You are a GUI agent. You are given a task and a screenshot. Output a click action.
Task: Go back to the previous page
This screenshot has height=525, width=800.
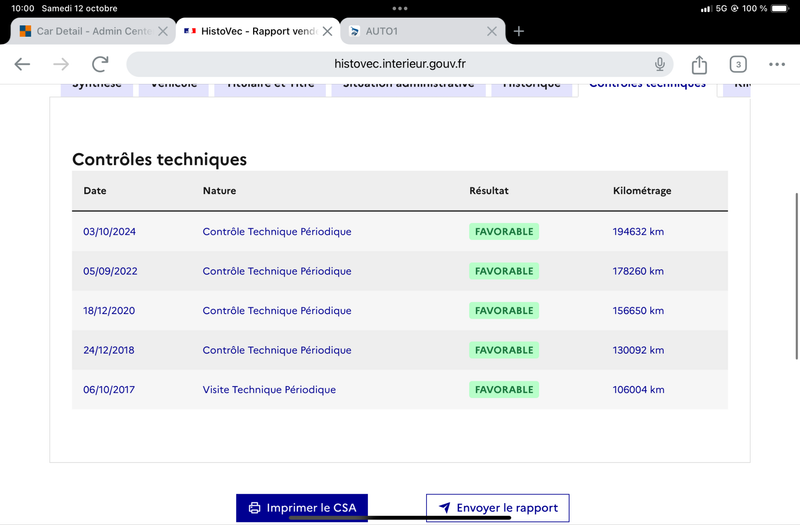click(22, 64)
